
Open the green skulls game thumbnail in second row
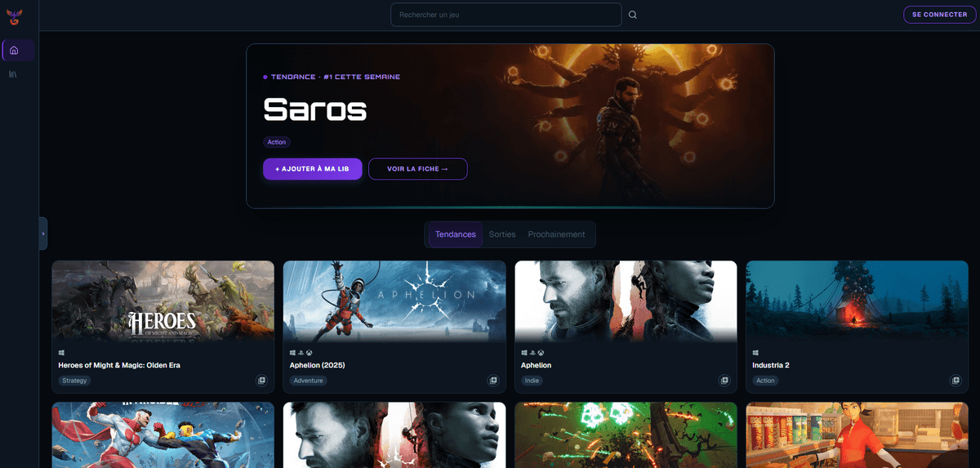click(x=626, y=435)
